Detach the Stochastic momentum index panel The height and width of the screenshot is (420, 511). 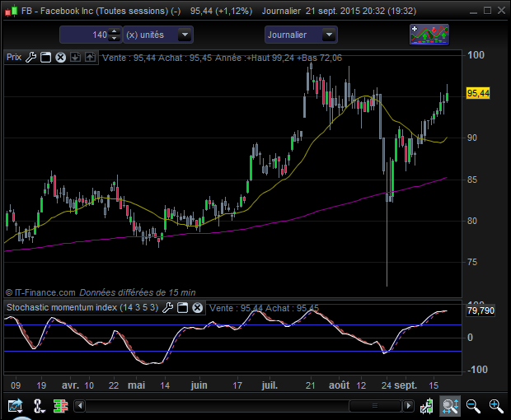tap(183, 307)
